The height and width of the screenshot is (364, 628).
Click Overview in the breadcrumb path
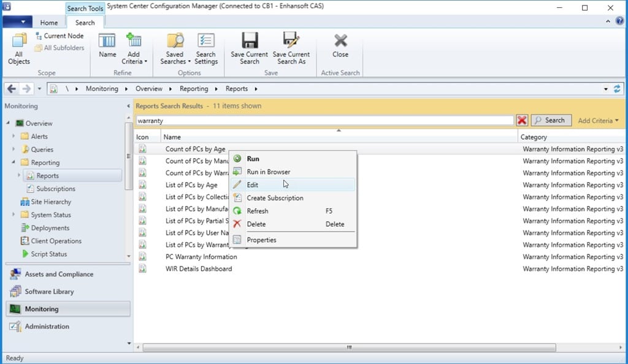149,89
